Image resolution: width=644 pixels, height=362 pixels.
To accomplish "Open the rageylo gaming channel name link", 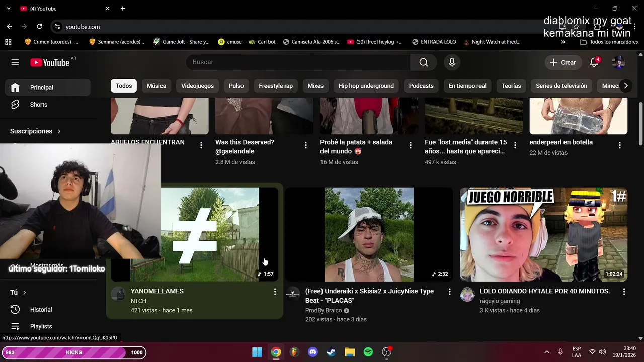I will [500, 301].
